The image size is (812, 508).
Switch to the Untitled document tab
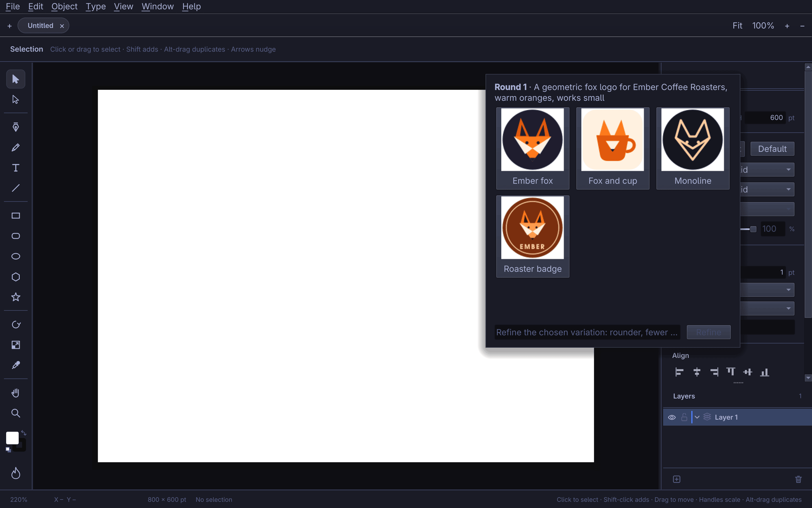tap(40, 25)
